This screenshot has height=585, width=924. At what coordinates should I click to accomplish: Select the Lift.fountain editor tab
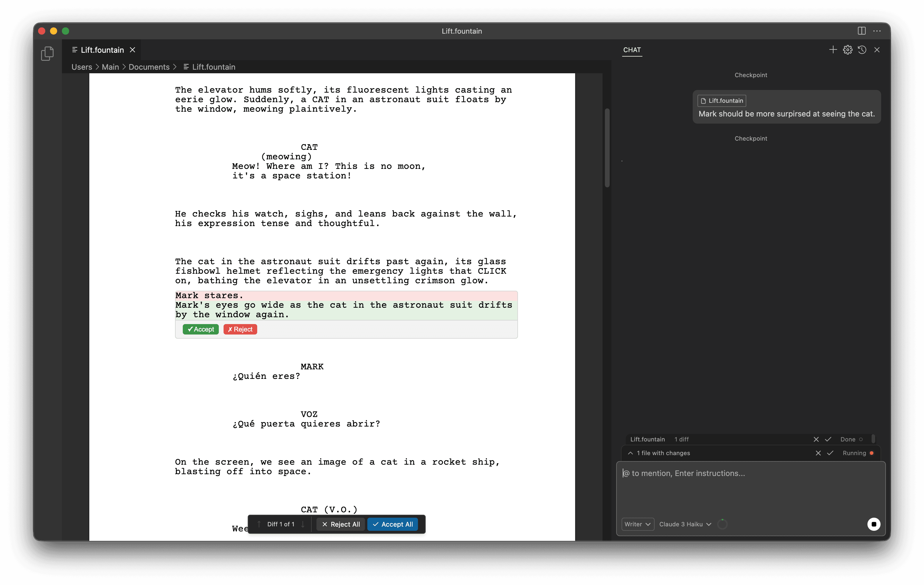pyautogui.click(x=102, y=49)
